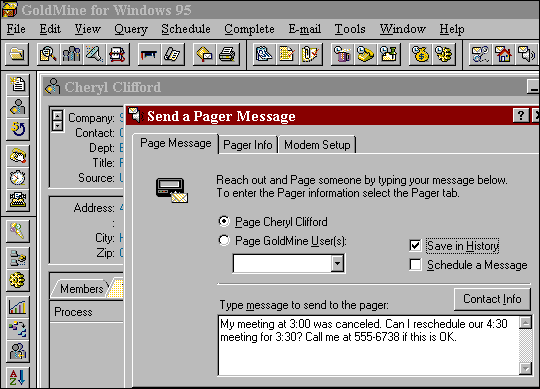Click the record stepper up arrow near Company
This screenshot has width=540, height=389.
pyautogui.click(x=58, y=115)
